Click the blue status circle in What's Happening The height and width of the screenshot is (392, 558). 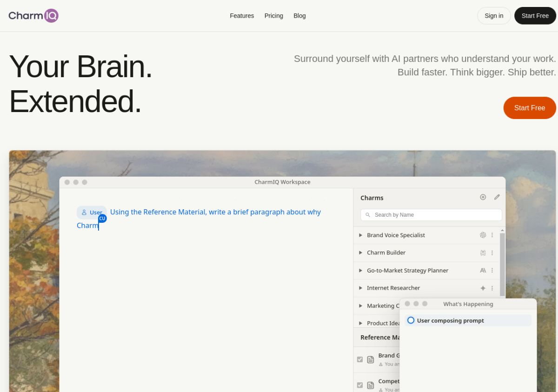click(411, 320)
